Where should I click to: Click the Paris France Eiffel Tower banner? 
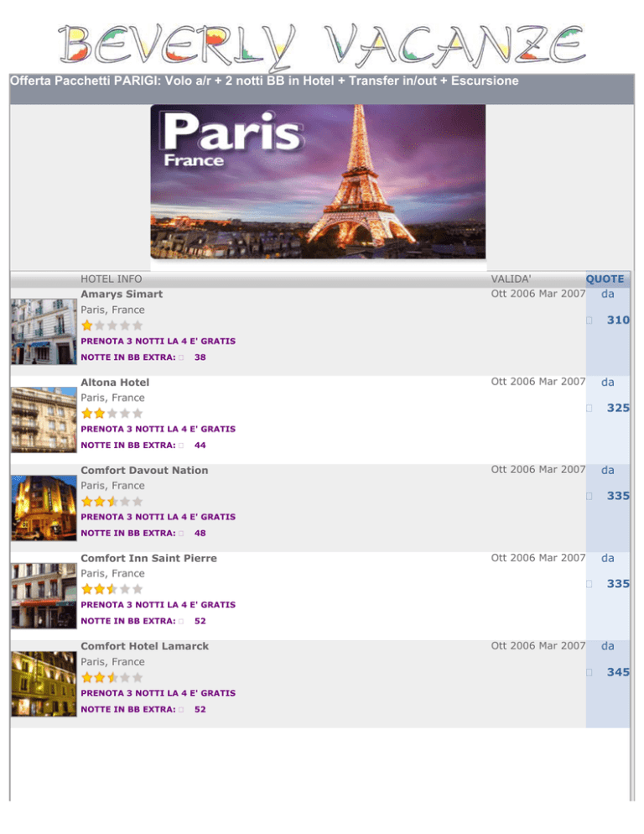coord(318,181)
